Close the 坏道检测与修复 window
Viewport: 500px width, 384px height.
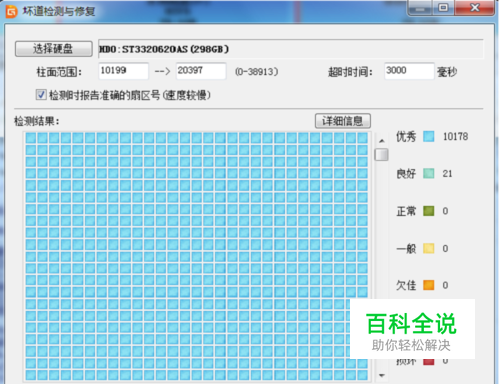tap(474, 8)
